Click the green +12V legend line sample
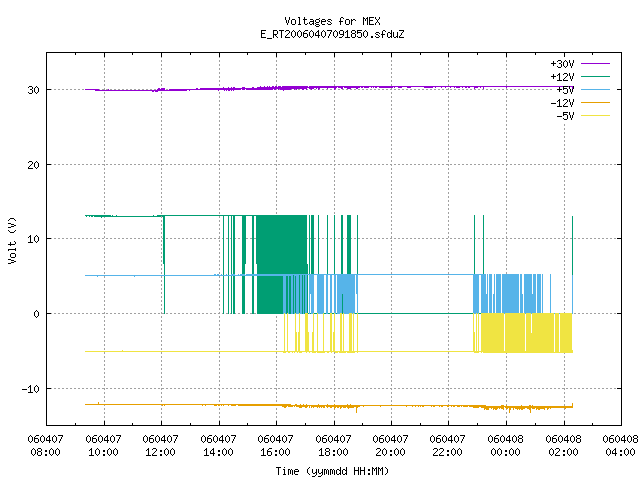Screen dimensions: 640x480 tap(595, 76)
